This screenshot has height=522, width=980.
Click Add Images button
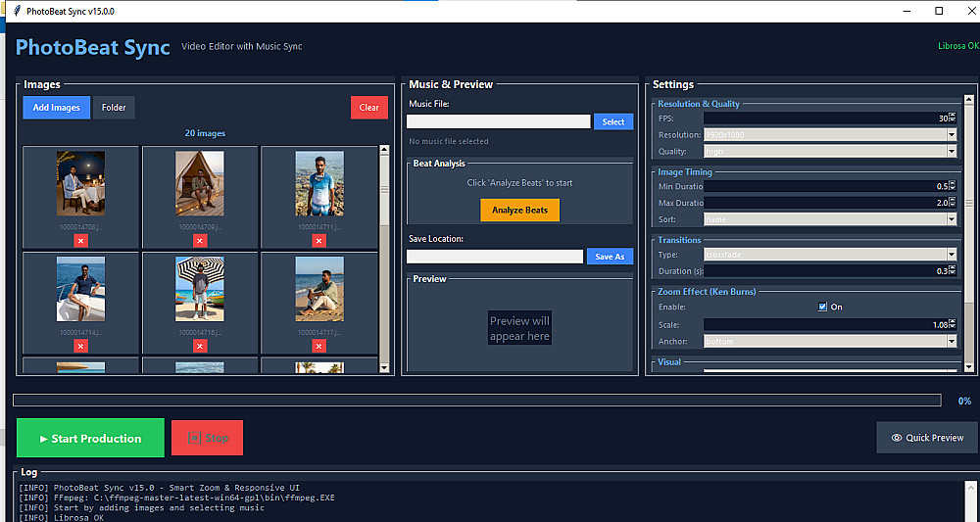point(56,108)
